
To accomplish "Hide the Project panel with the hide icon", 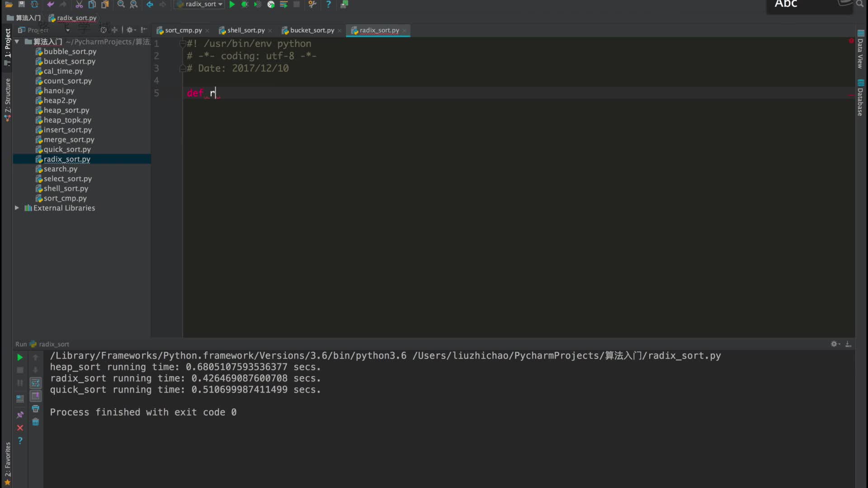I will point(144,30).
